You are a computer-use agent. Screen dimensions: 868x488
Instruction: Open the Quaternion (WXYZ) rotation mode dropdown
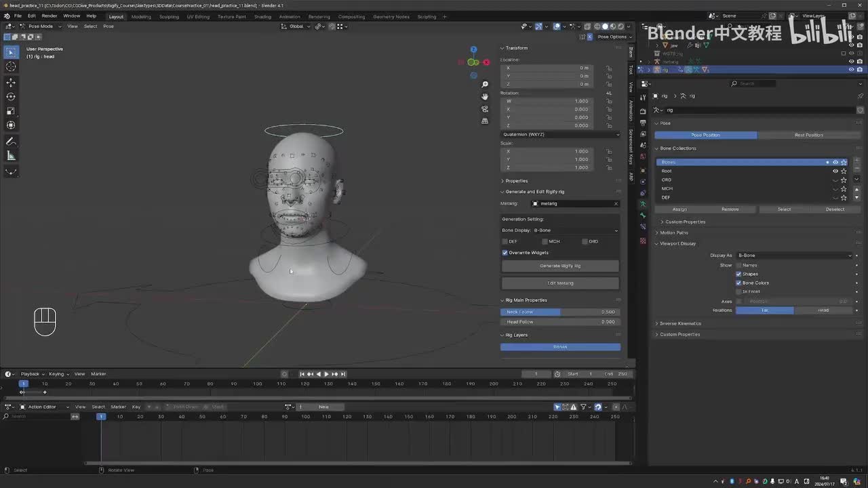(x=560, y=134)
